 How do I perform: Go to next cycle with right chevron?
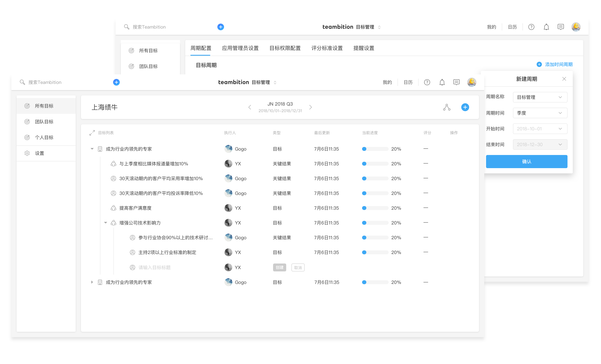tap(311, 107)
